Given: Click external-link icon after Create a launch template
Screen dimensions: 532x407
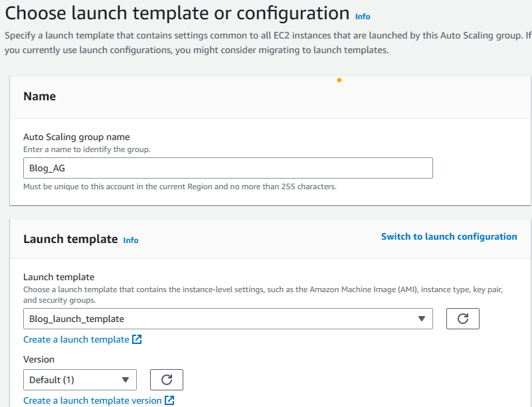Looking at the screenshot, I should 137,339.
